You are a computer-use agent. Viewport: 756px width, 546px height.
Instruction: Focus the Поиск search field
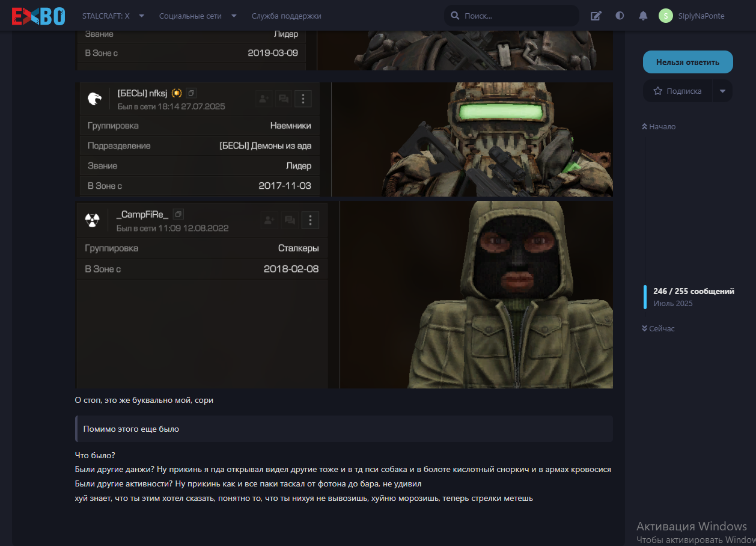tap(512, 16)
